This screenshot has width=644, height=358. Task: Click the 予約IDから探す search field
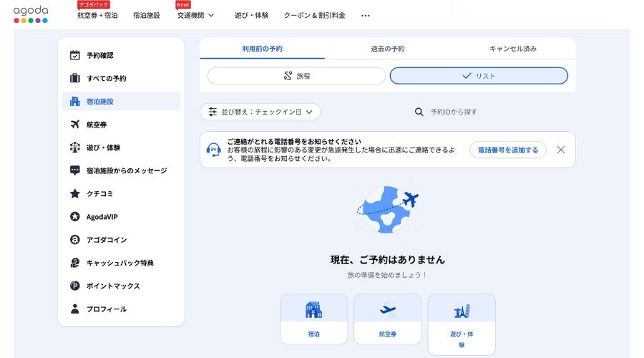493,112
